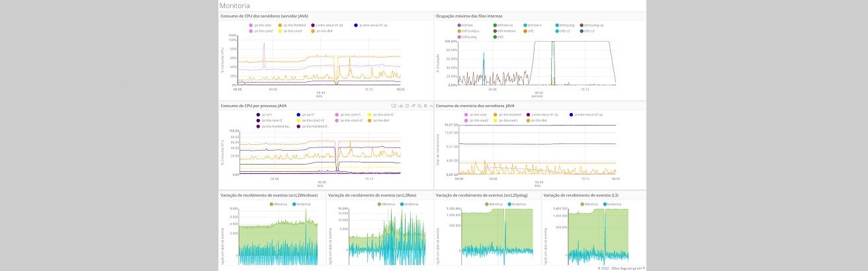Toggle tendencia series in the L3 events chart
This screenshot has height=271, width=868.
623,204
